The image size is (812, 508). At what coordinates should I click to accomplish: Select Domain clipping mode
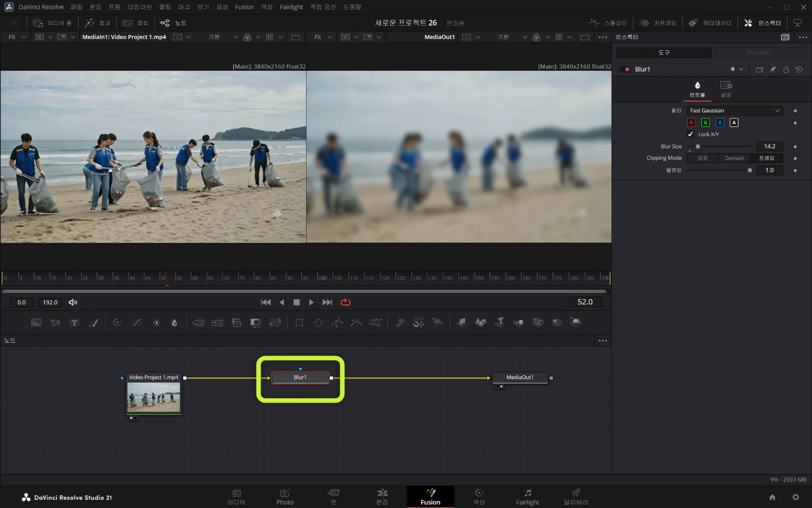point(734,158)
